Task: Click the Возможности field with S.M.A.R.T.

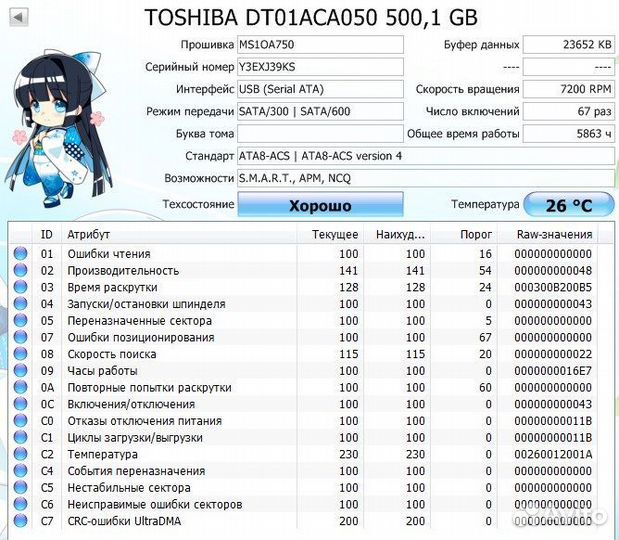Action: 425,178
